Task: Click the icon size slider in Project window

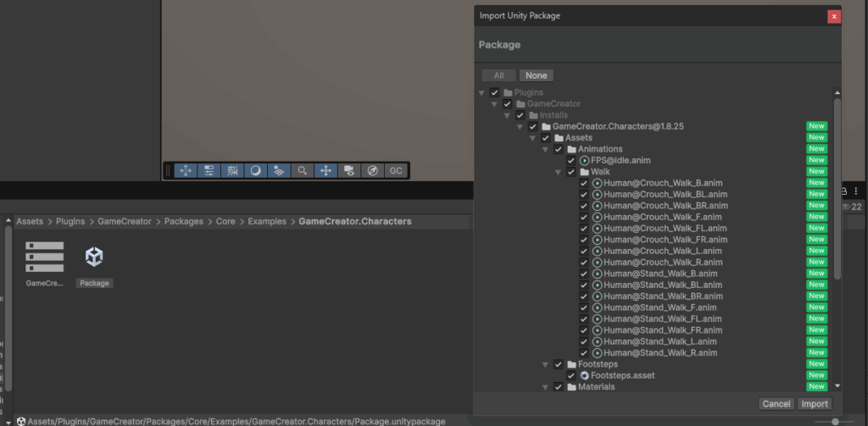Action: tap(835, 422)
